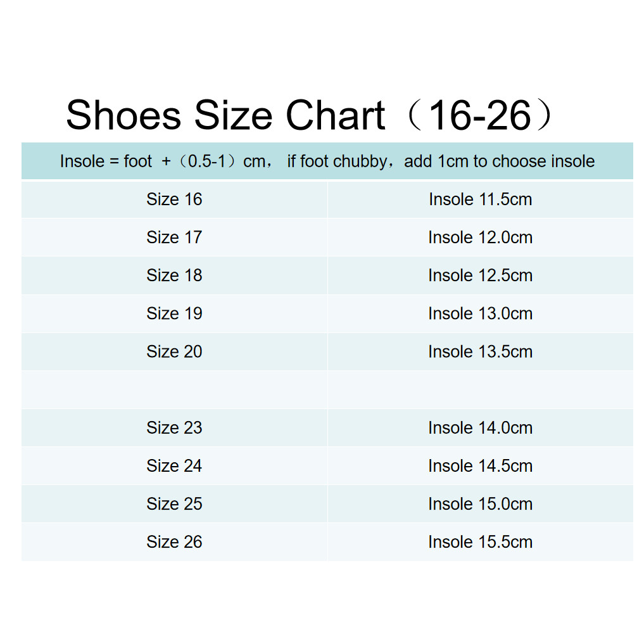The height and width of the screenshot is (644, 644).
Task: Click the Insole 13.5cm cell
Action: (x=480, y=351)
